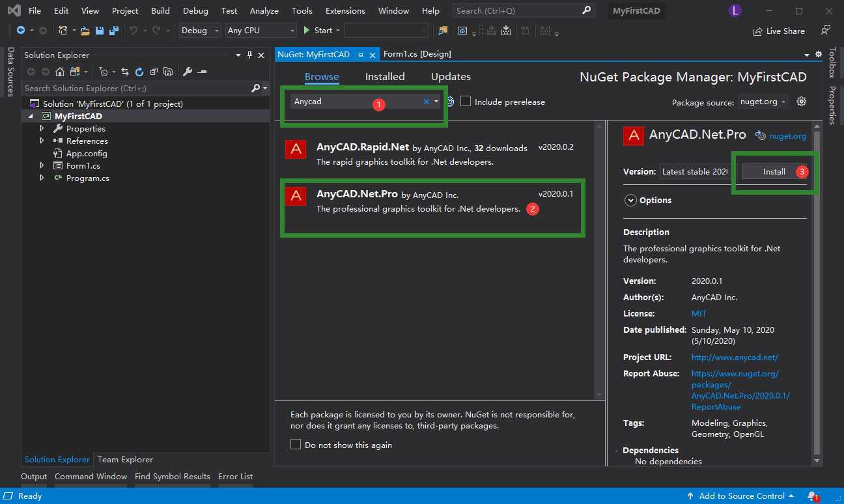Close the Solution Explorer panel
Viewport: 844px width, 504px height.
tap(261, 55)
